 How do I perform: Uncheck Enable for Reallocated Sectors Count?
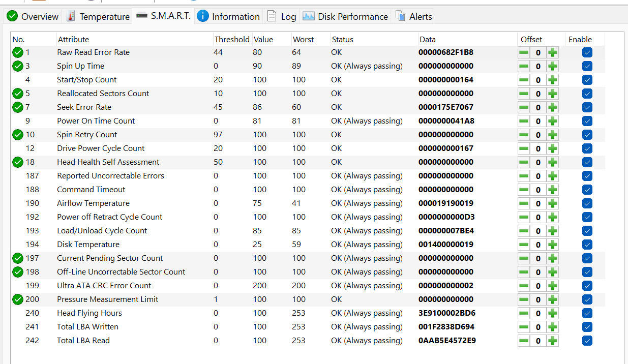coord(587,94)
